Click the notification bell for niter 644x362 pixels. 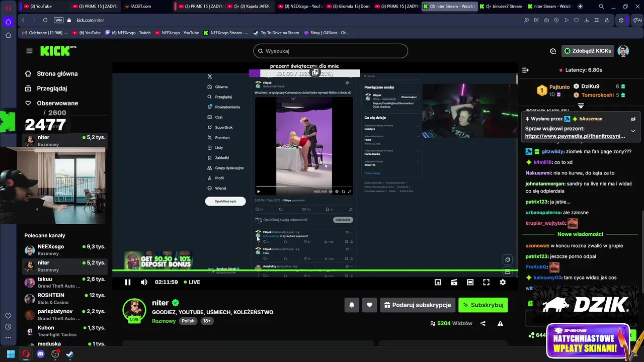[352, 305]
